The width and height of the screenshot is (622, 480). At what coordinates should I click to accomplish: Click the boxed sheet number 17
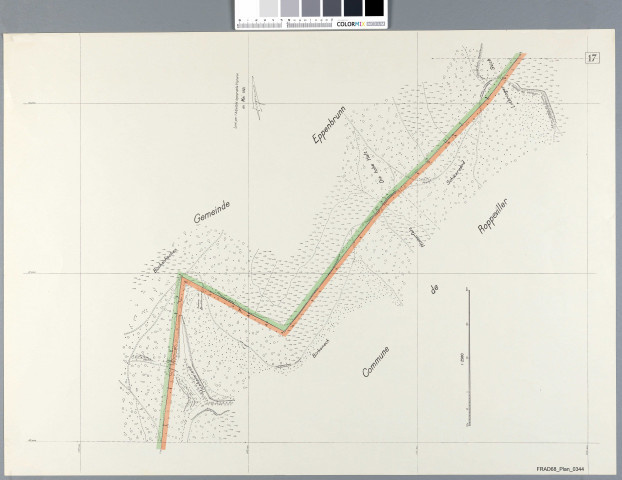coord(593,57)
